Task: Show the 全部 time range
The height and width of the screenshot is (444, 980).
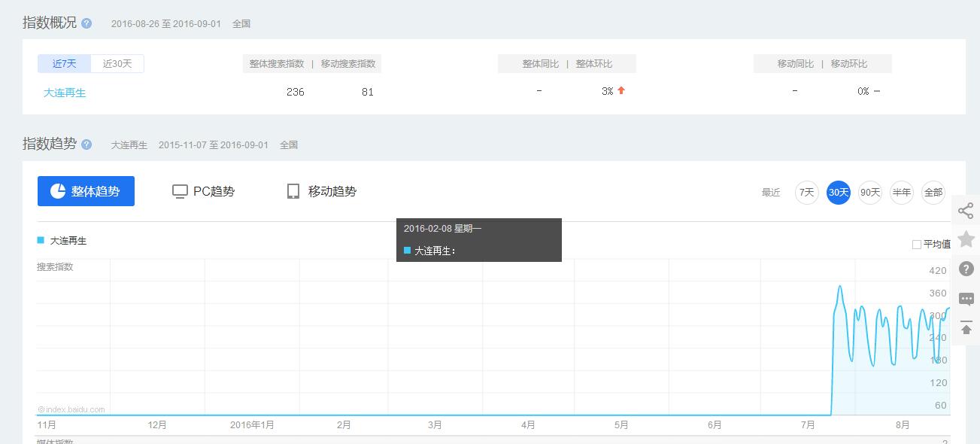Action: click(x=933, y=193)
